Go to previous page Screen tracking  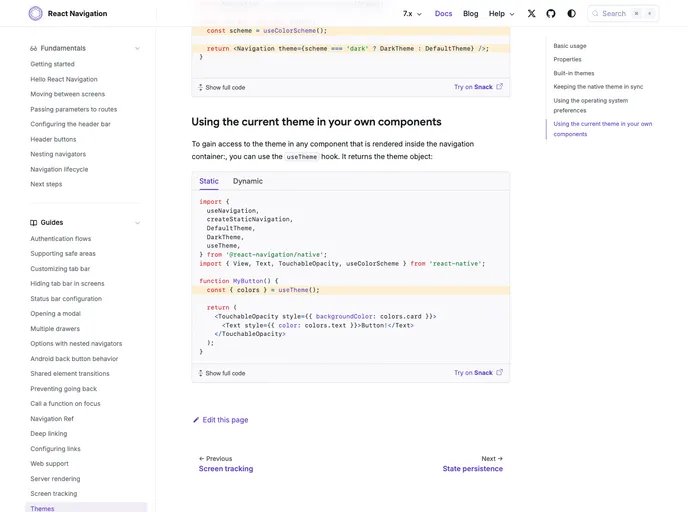tap(226, 468)
